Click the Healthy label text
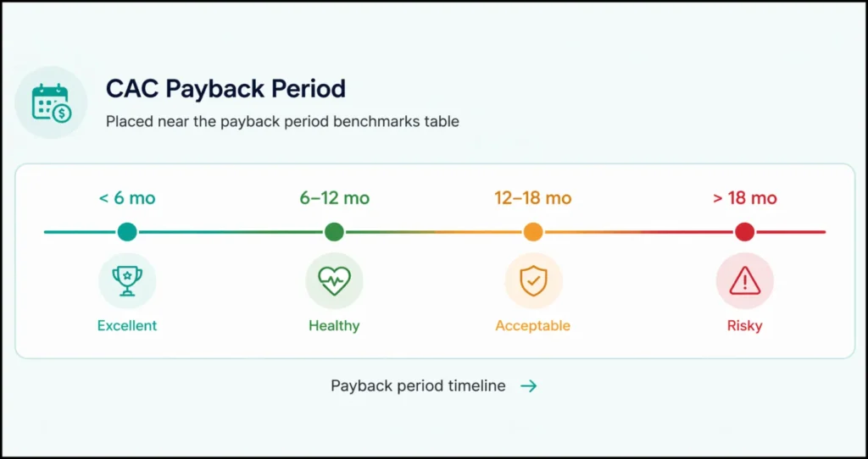868x459 pixels. tap(334, 326)
